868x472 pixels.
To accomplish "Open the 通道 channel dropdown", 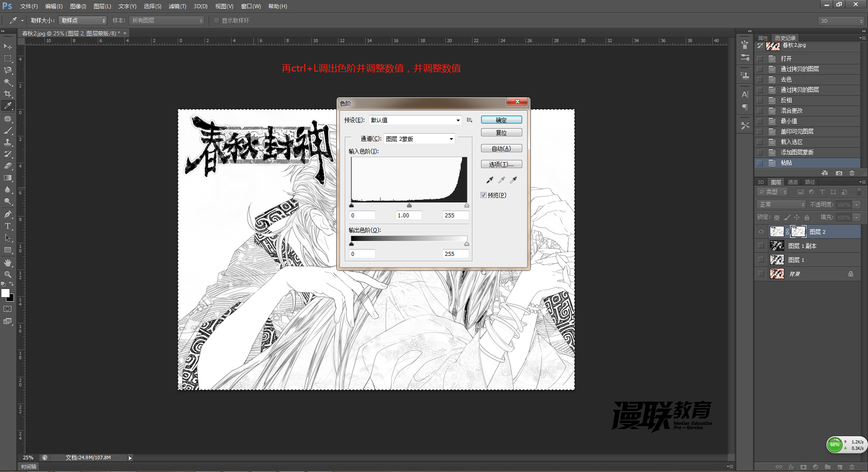I will (x=419, y=139).
